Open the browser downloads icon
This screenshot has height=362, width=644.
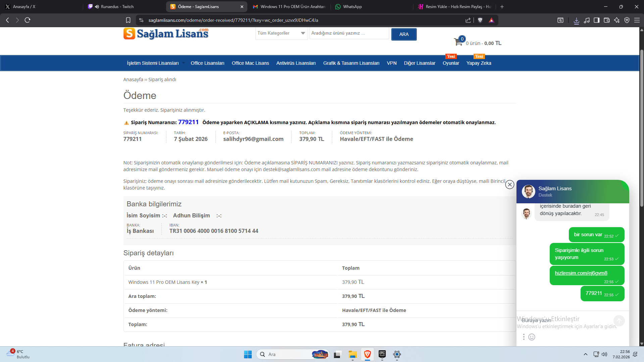coord(577,20)
